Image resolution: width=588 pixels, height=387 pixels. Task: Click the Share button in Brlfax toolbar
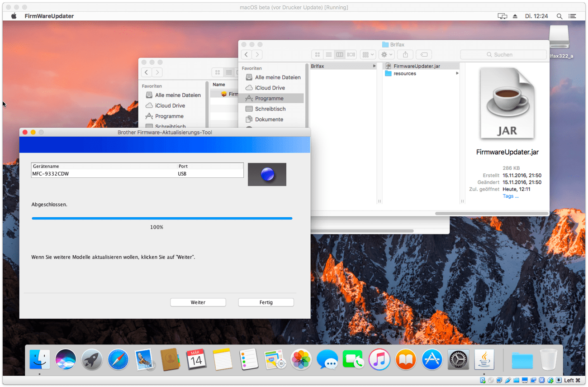(x=405, y=54)
